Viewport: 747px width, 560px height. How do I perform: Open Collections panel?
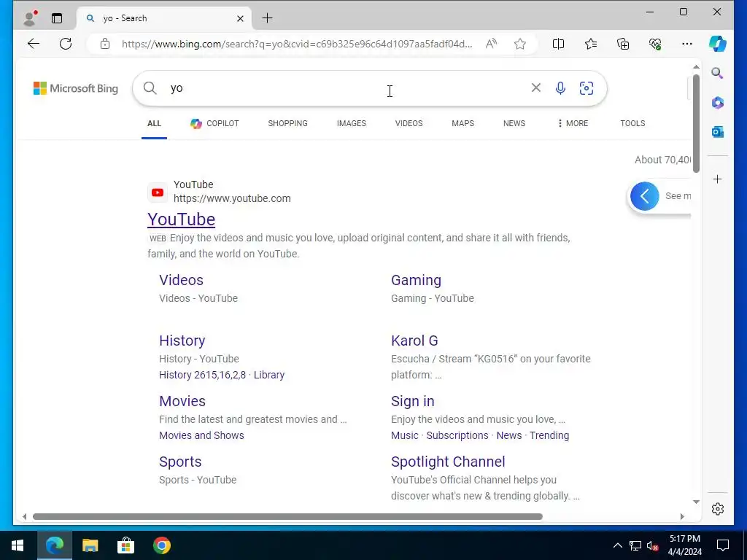623,44
